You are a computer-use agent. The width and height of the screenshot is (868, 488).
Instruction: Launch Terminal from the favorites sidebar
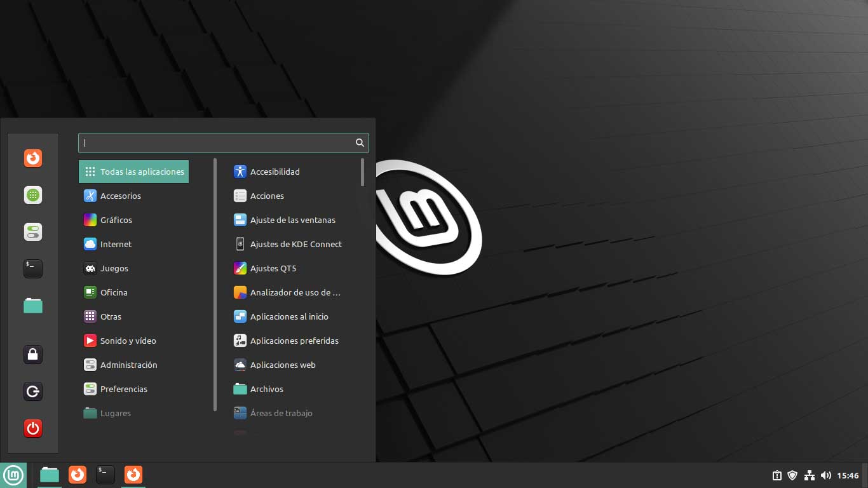pos(33,269)
